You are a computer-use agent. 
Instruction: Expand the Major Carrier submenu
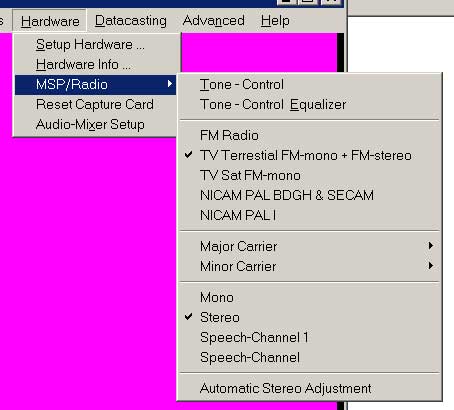point(309,246)
